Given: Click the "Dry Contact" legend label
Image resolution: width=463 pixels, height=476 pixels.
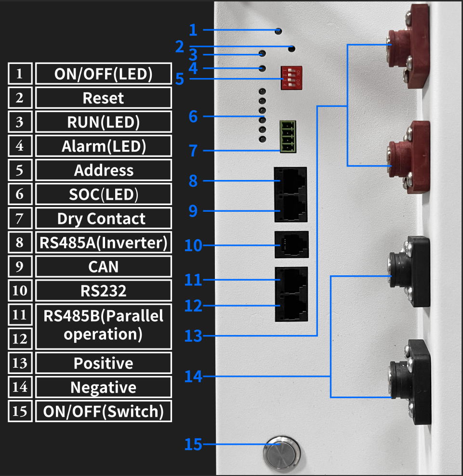Looking at the screenshot, I should (104, 219).
